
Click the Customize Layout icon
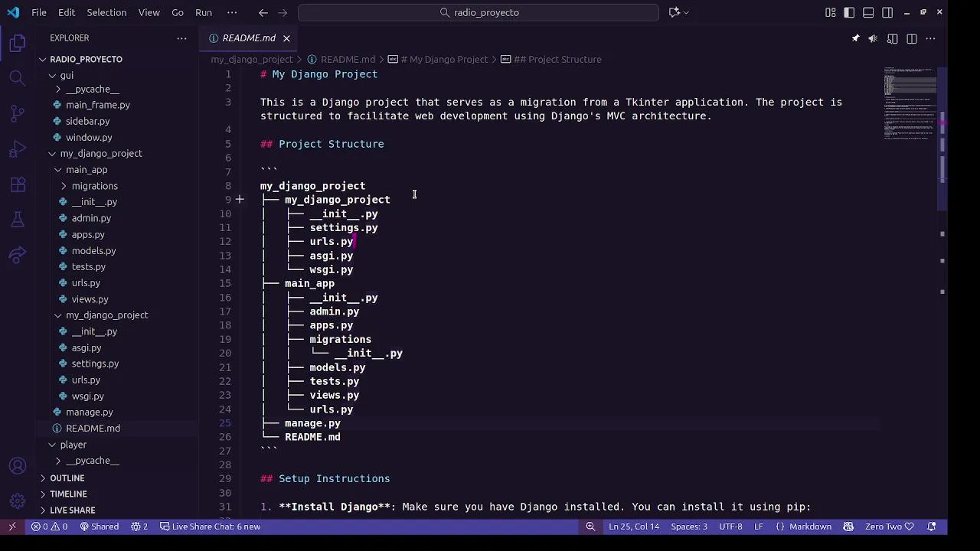click(831, 12)
